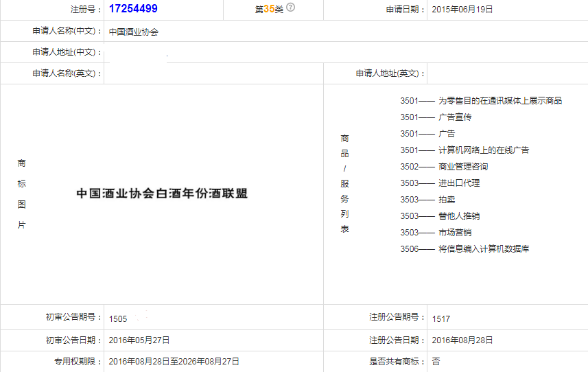Select the application date 2015年06月19日
The image size is (588, 372).
click(x=462, y=10)
